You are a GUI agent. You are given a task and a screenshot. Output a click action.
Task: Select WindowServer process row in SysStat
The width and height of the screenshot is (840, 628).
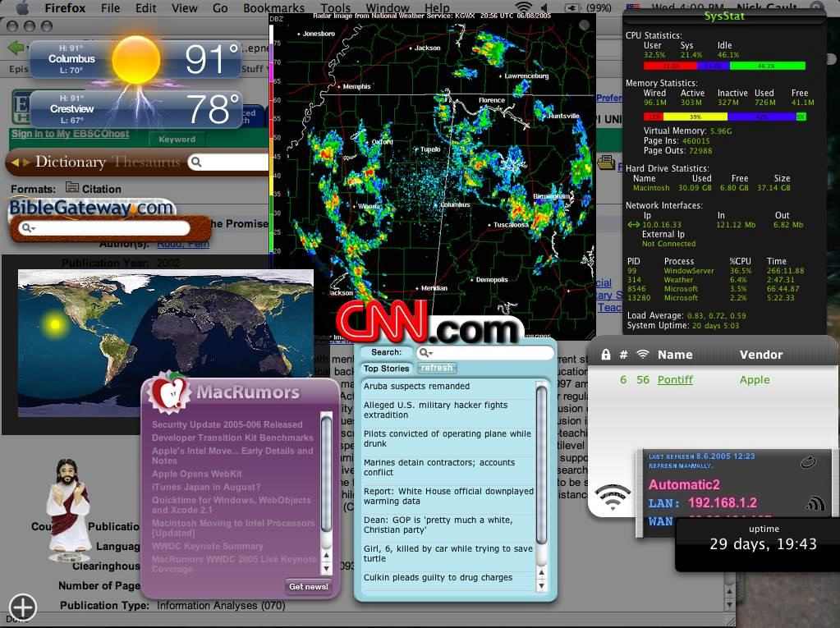click(x=716, y=271)
